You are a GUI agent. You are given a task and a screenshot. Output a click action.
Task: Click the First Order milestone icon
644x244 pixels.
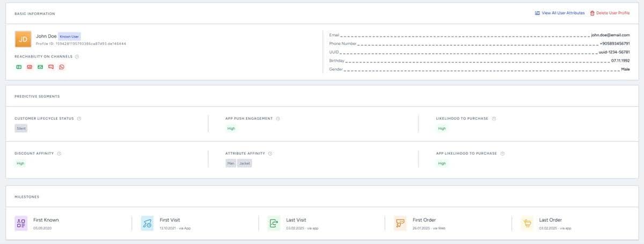tap(400, 223)
